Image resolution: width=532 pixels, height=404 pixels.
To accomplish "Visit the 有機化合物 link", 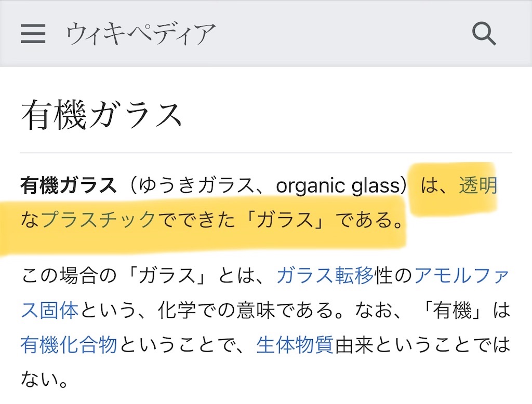I will pyautogui.click(x=69, y=345).
